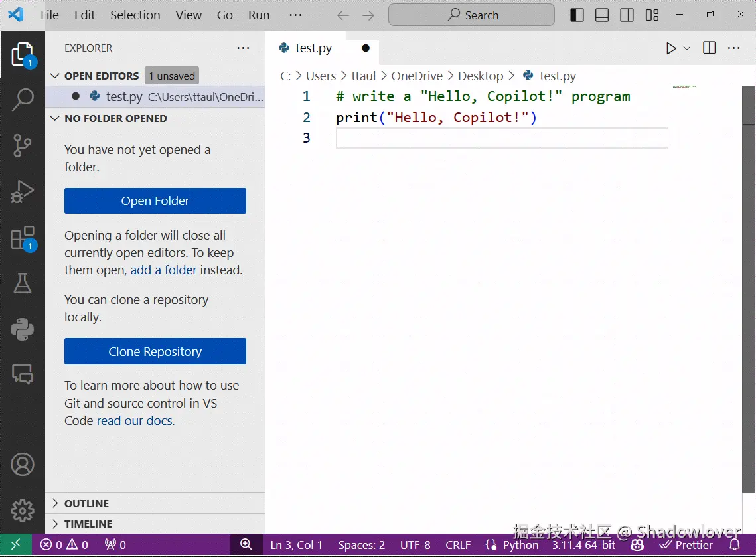The width and height of the screenshot is (756, 557).
Task: Click the '1 unsaved' badge
Action: [x=172, y=76]
